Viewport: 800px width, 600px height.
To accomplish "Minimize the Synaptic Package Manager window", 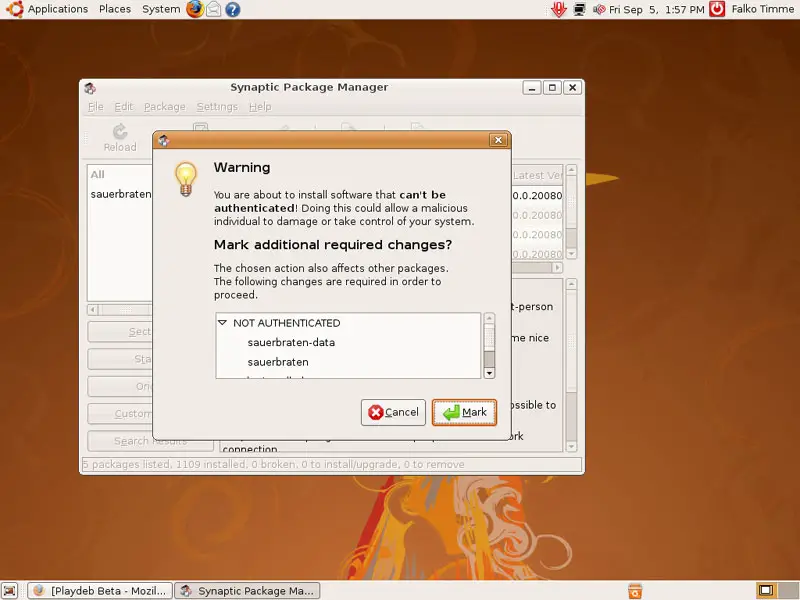I will [532, 88].
